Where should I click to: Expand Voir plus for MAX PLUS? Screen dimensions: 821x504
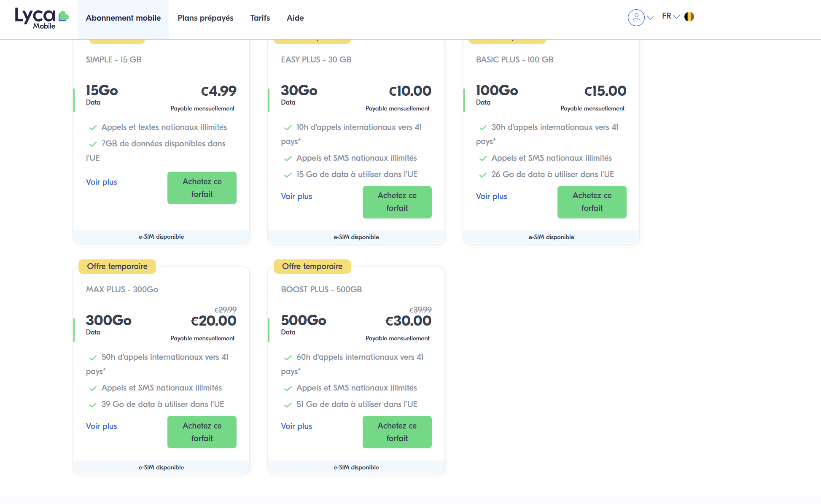coord(102,426)
